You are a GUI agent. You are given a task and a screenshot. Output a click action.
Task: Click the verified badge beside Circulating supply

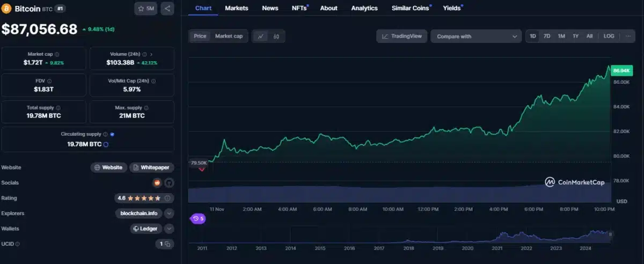[x=112, y=134]
